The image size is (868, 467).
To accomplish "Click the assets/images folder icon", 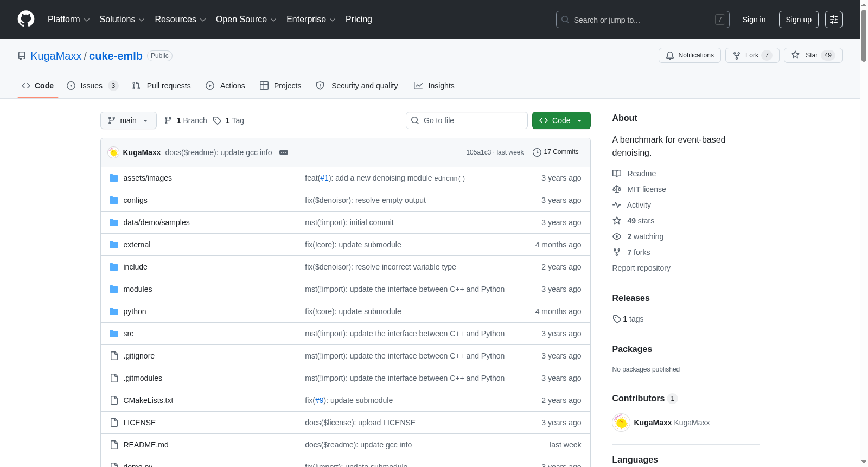I will pos(114,178).
